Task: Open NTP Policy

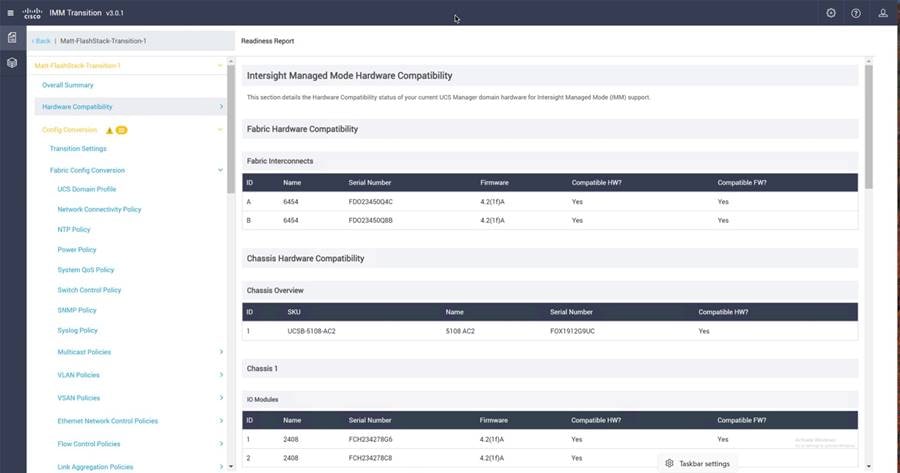Action: click(x=74, y=229)
